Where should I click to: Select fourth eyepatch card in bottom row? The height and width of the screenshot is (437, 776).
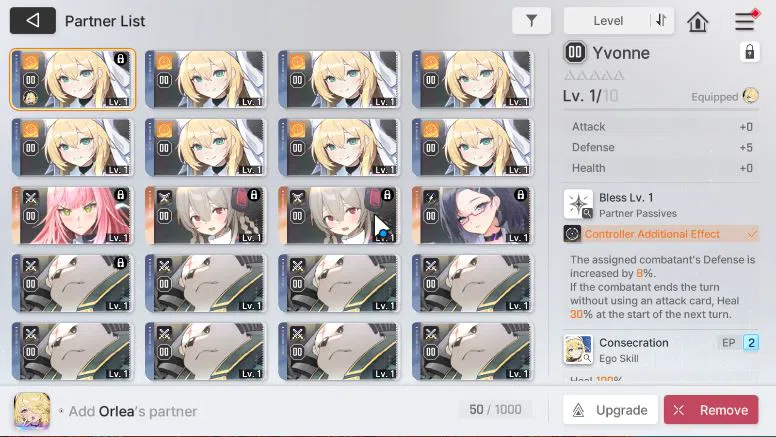point(473,351)
